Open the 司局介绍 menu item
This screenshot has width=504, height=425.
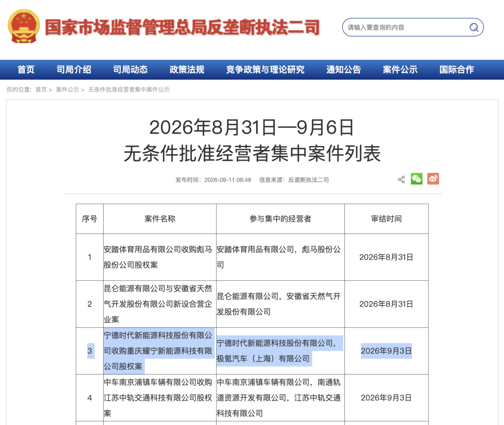(74, 70)
